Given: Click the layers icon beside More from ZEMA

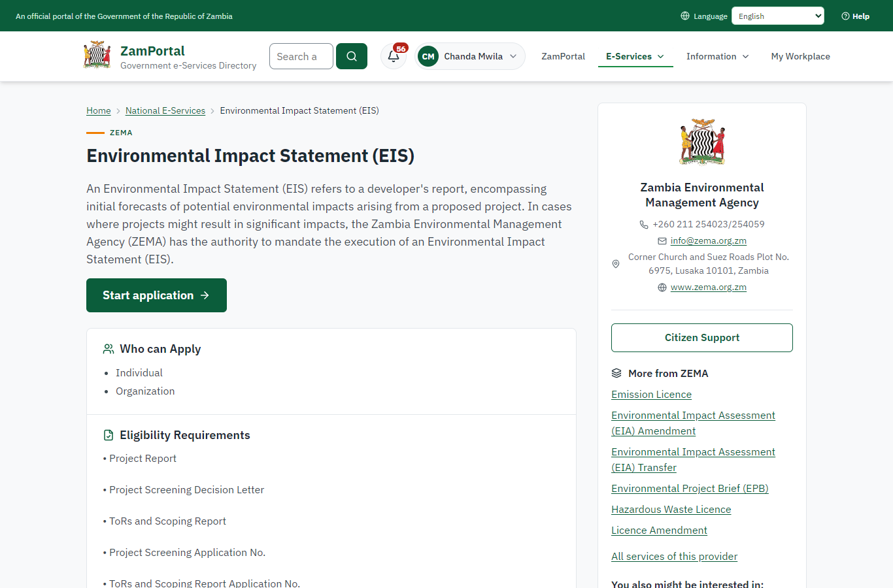Looking at the screenshot, I should pos(616,373).
